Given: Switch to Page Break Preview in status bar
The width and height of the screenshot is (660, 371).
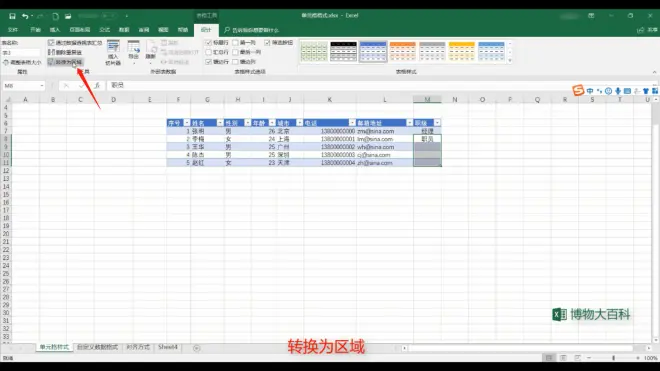Looking at the screenshot, I should [578, 358].
